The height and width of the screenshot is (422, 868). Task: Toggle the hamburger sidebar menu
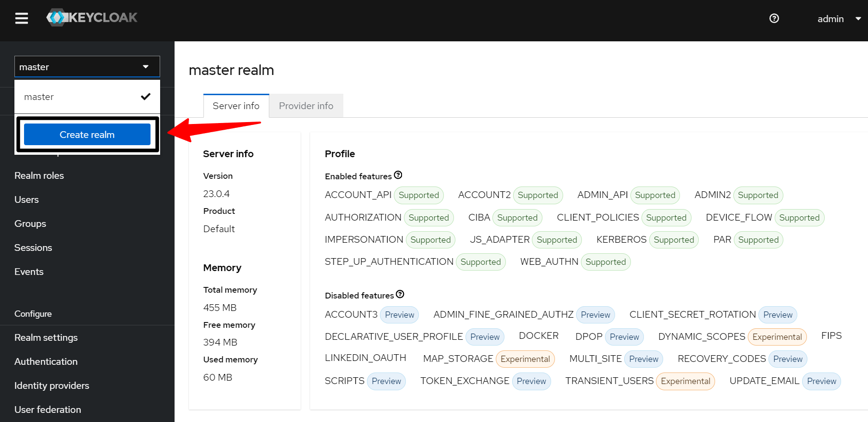point(22,18)
